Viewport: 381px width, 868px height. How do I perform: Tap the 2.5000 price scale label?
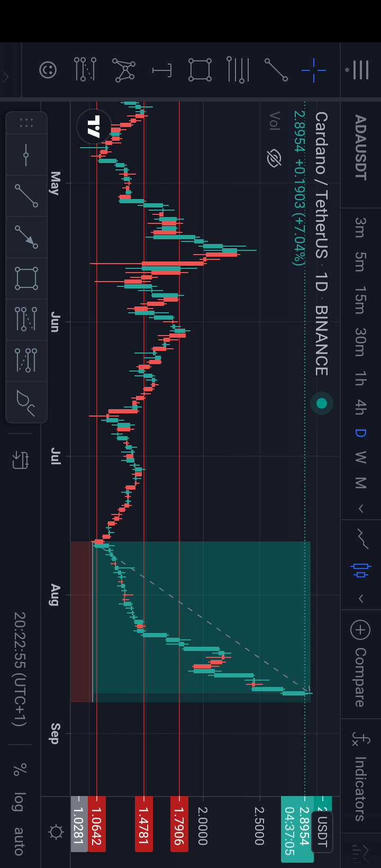[x=259, y=826]
